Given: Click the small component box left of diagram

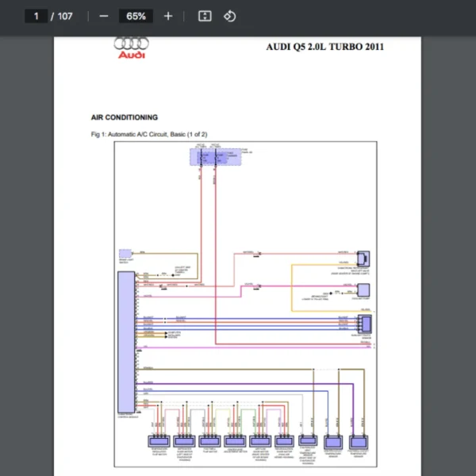Looking at the screenshot, I should 125,254.
